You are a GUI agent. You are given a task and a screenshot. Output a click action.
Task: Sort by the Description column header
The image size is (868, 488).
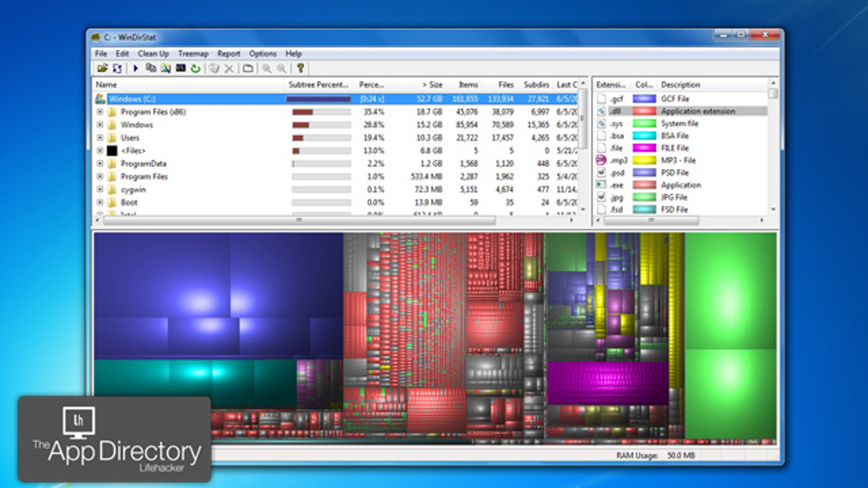pyautogui.click(x=713, y=85)
